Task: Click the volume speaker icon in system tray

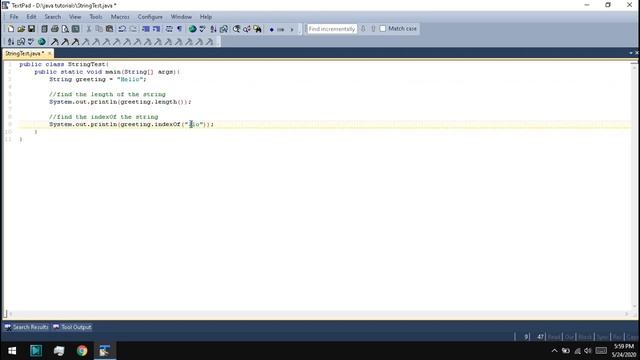Action: [x=588, y=351]
